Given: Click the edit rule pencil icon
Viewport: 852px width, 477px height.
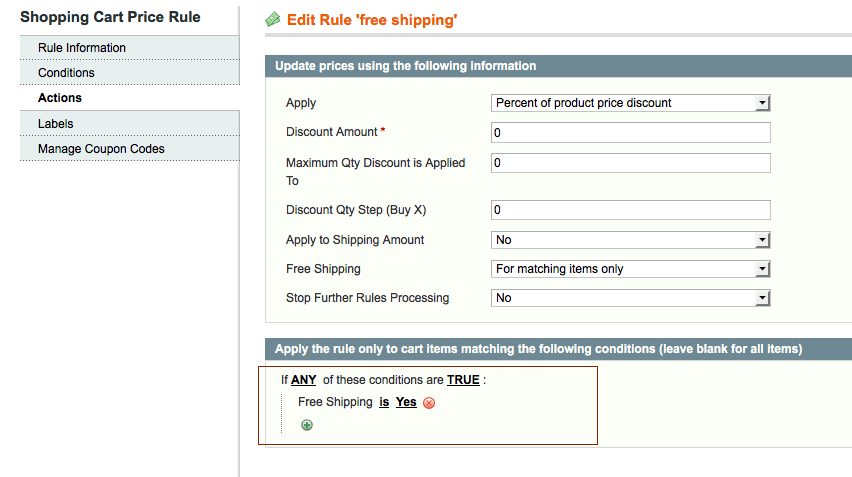Looking at the screenshot, I should click(272, 20).
